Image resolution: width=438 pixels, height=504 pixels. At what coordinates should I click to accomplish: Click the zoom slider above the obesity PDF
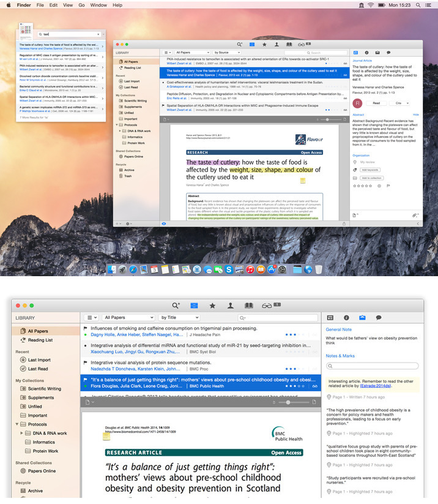pyautogui.click(x=288, y=402)
